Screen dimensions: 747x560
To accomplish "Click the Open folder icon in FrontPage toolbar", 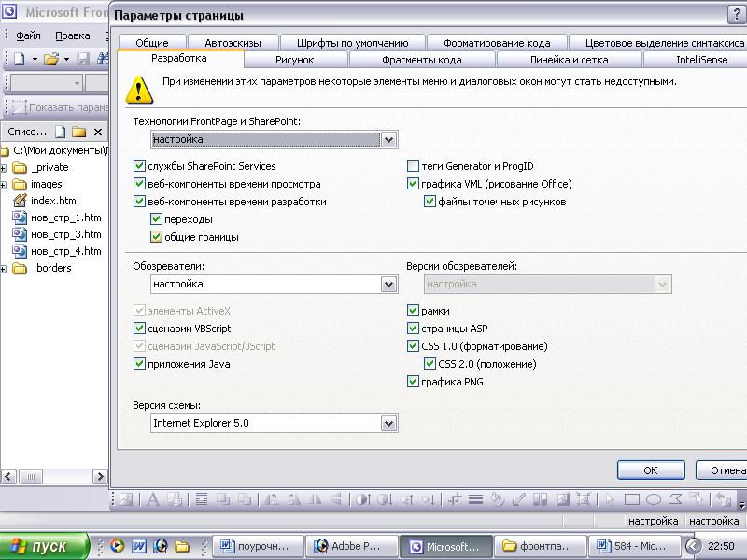I will click(x=51, y=59).
